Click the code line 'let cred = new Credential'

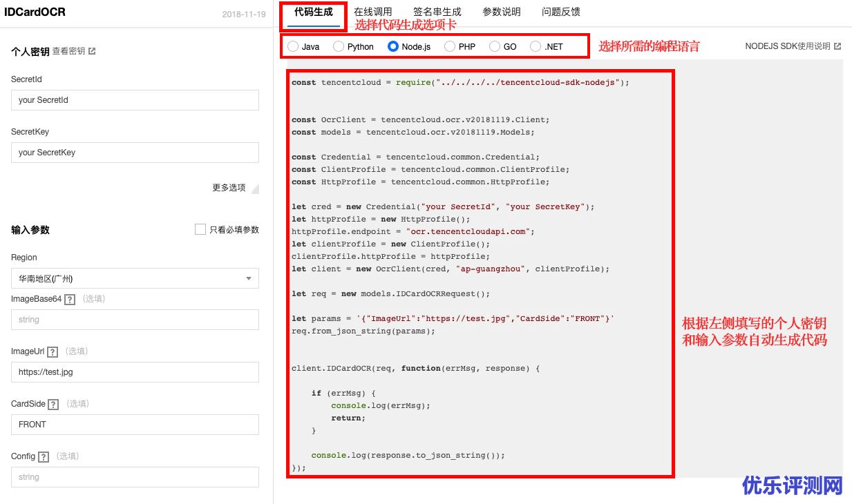(x=443, y=206)
